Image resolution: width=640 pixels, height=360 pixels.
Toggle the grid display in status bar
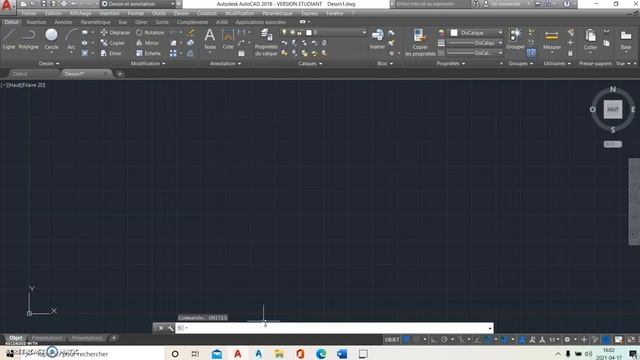coord(407,340)
